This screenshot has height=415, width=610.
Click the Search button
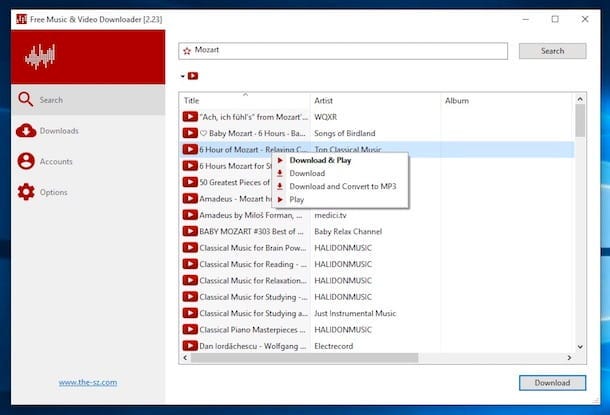tap(552, 51)
